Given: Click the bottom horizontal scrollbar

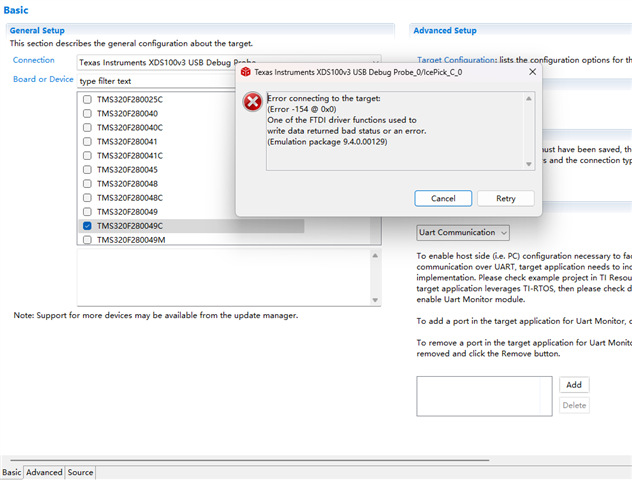Looking at the screenshot, I should (x=249, y=460).
